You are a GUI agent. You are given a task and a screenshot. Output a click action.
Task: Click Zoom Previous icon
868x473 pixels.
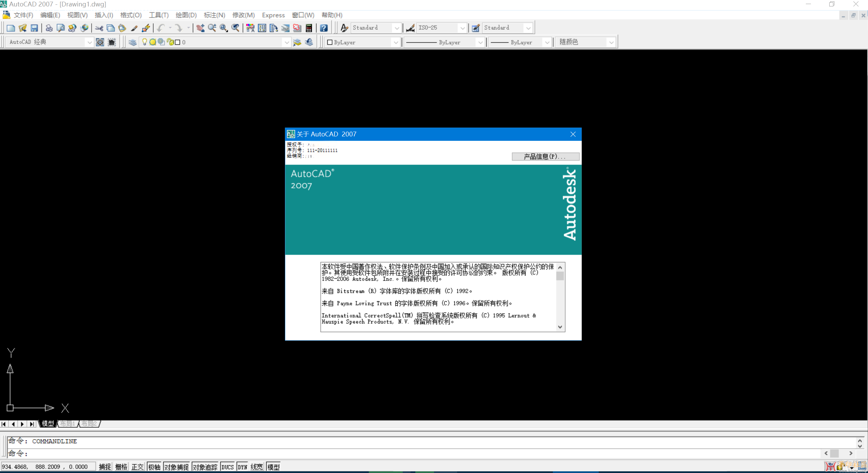click(x=235, y=28)
